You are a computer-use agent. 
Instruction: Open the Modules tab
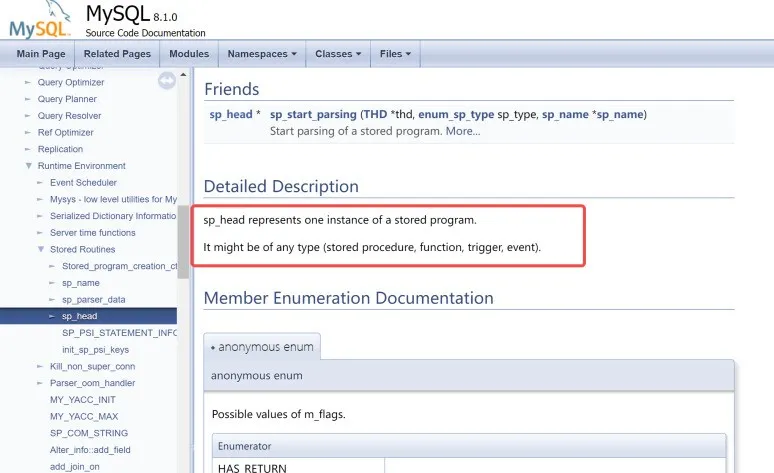189,54
